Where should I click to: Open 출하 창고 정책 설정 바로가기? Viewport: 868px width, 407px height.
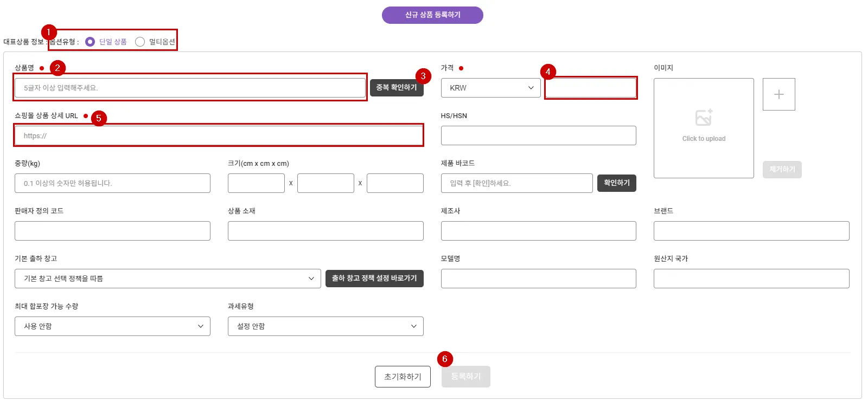374,279
